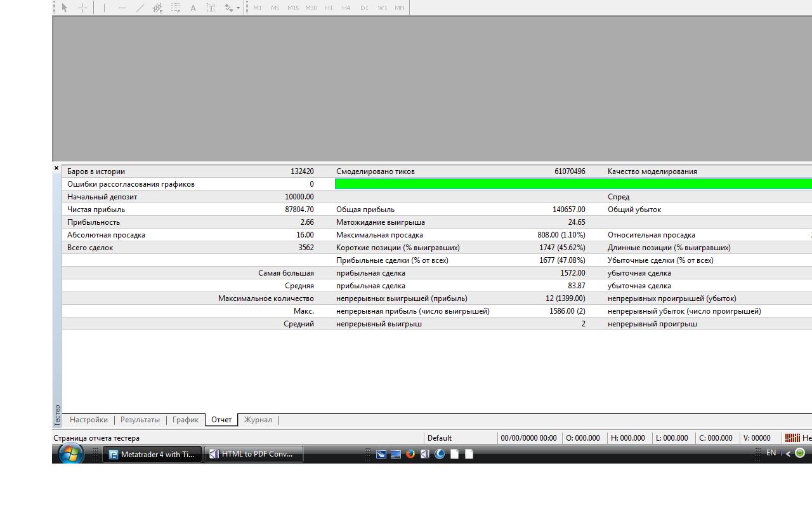
Task: Select the Отчет tab
Action: [221, 420]
